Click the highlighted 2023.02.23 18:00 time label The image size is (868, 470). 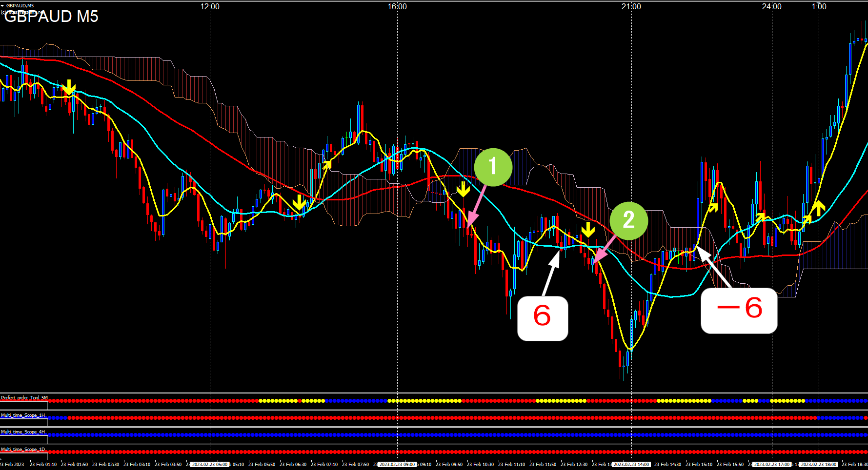tap(819, 465)
